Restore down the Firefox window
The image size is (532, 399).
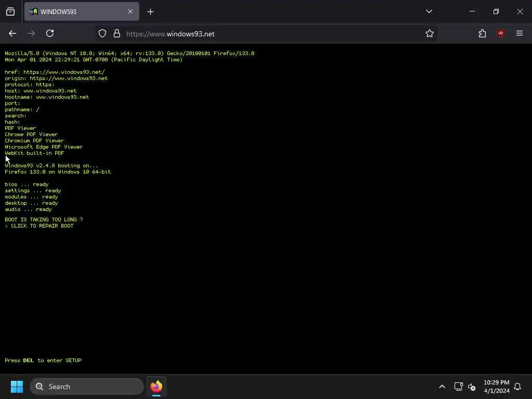pyautogui.click(x=496, y=11)
